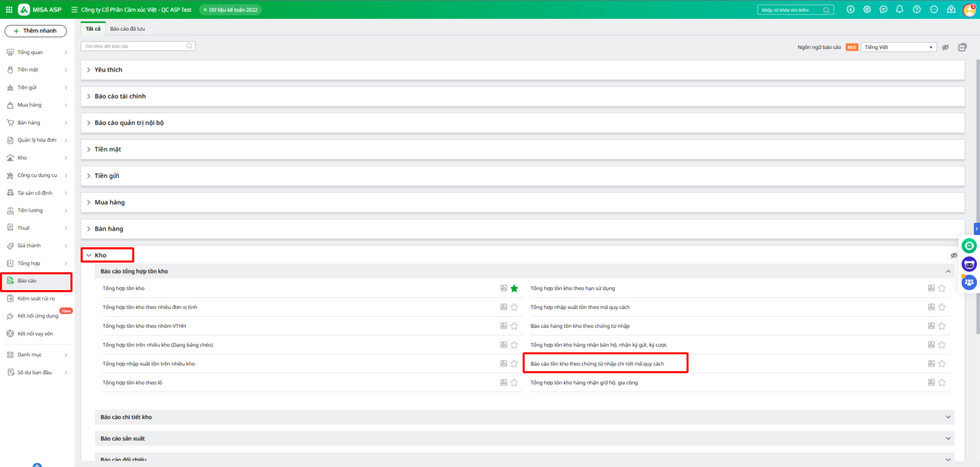
Task: Open the settings gear in header
Action: (867, 9)
